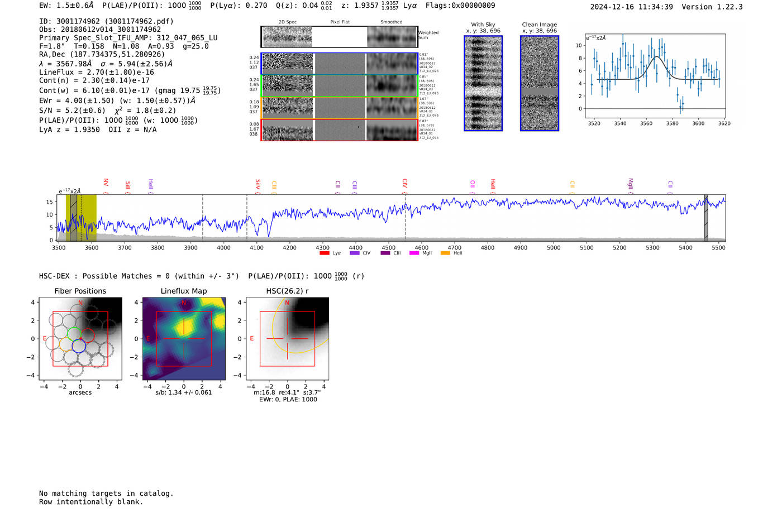
Task: Open the green-framed fiber 2D Spec cutout
Action: [287, 85]
